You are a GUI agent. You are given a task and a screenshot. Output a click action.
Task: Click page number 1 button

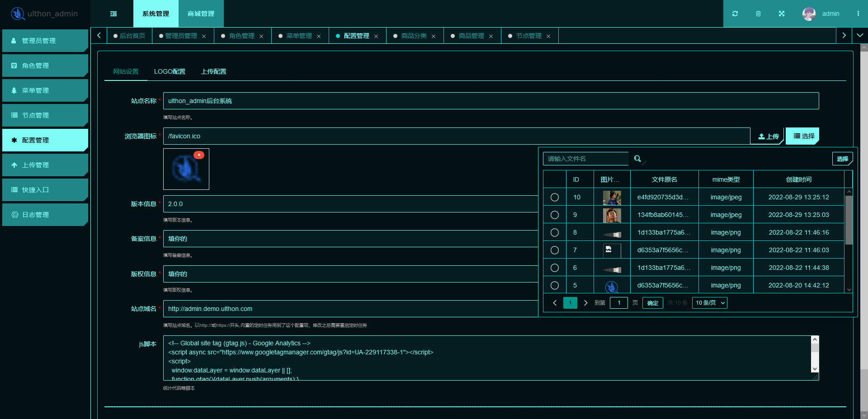click(571, 303)
